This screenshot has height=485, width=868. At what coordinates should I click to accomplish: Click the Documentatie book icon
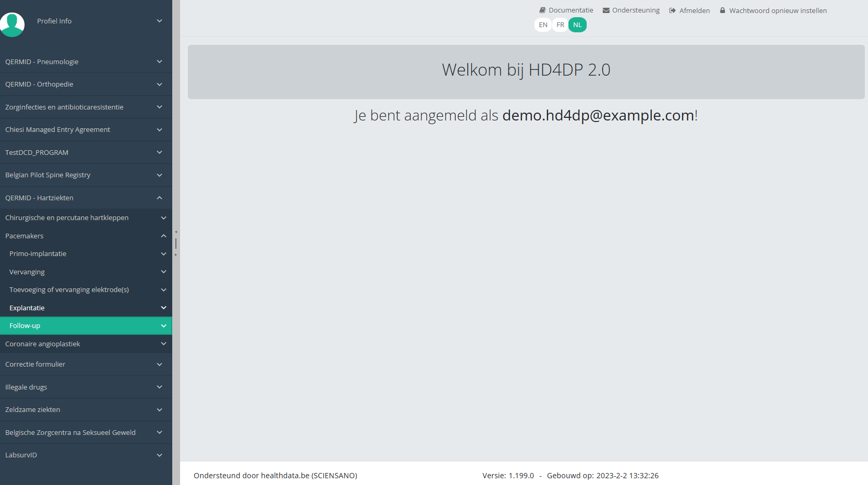542,10
